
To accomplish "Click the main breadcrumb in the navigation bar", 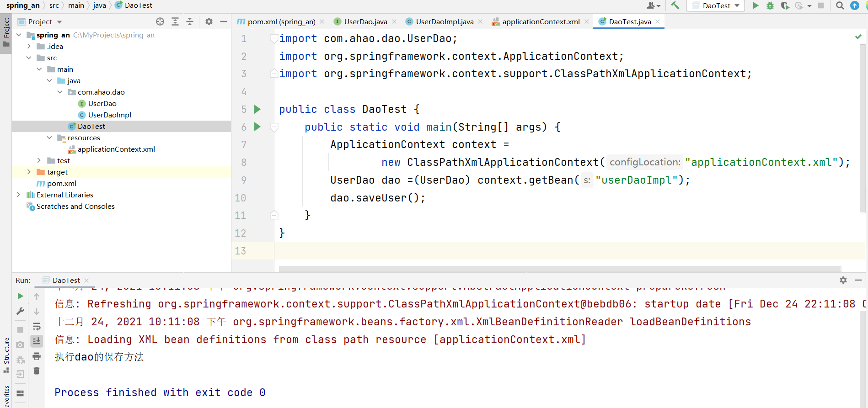I will [x=76, y=5].
